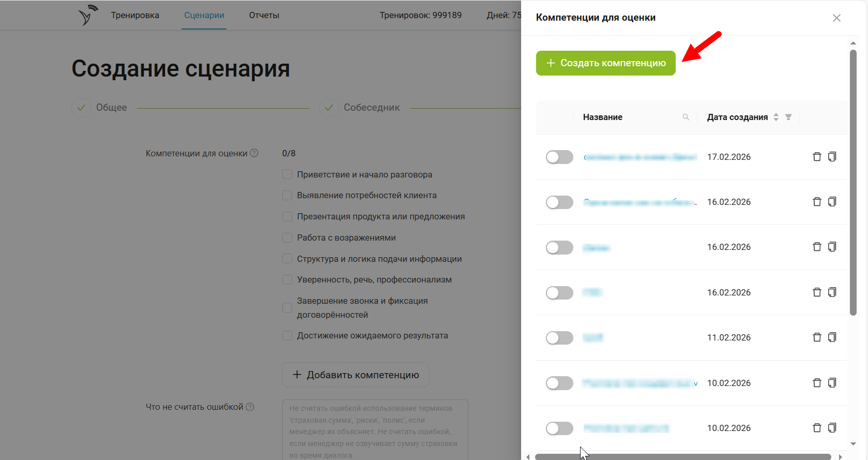Enable toggle for the 17.02.2026 competency

coord(559,157)
